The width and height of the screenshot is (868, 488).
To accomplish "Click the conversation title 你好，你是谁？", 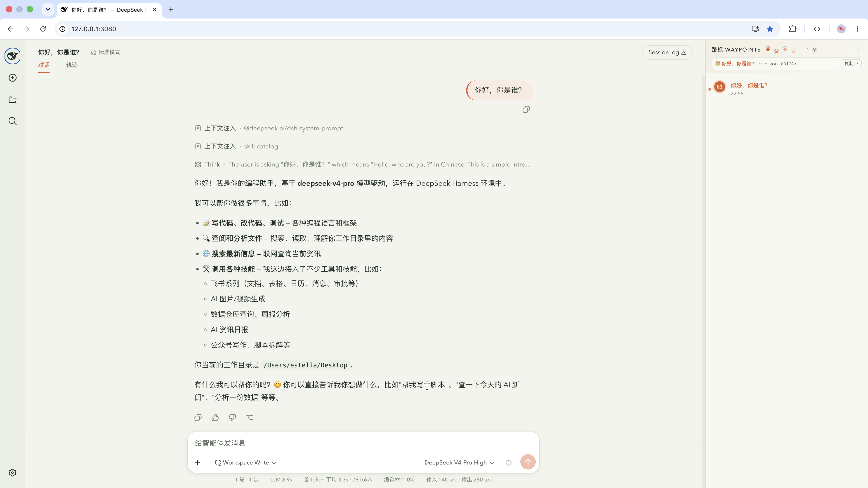I will coord(59,52).
